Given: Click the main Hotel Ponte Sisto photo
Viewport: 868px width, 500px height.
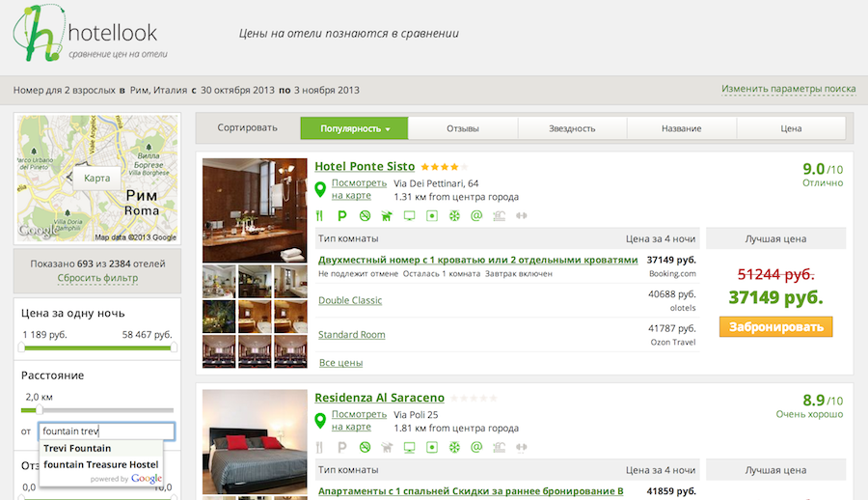Looking at the screenshot, I should click(x=255, y=210).
